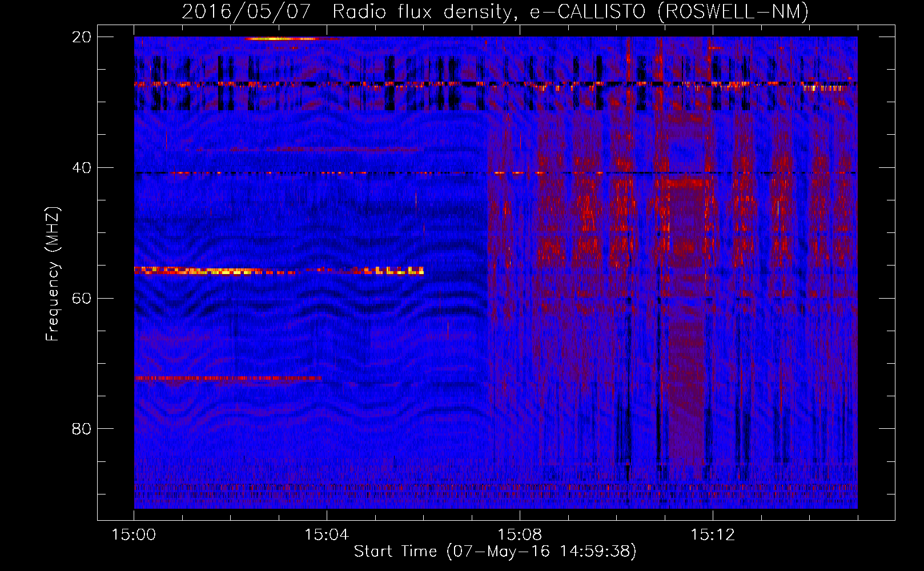Click the 15:00 time tick label
The image size is (924, 571).
[x=134, y=535]
